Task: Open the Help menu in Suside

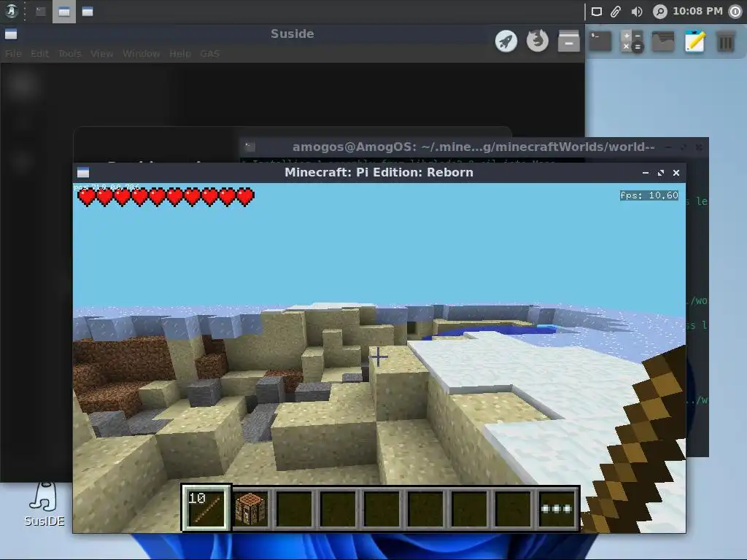Action: pyautogui.click(x=180, y=54)
